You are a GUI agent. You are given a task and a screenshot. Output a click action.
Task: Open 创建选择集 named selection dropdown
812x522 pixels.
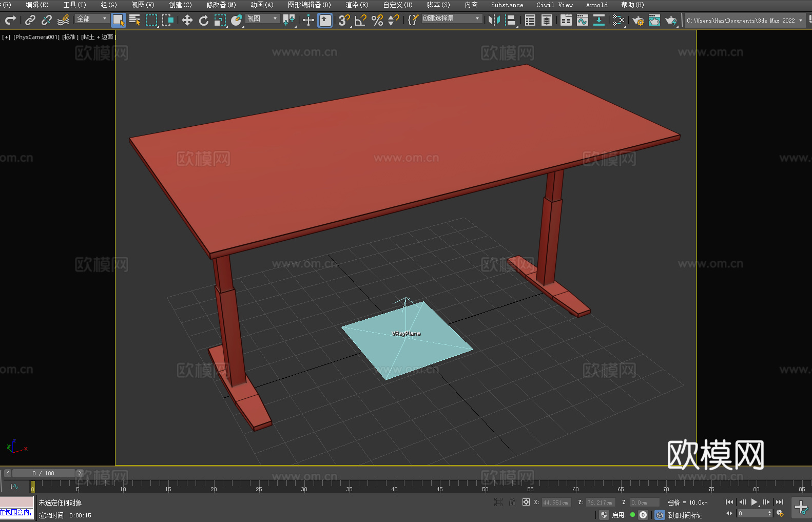click(x=452, y=18)
